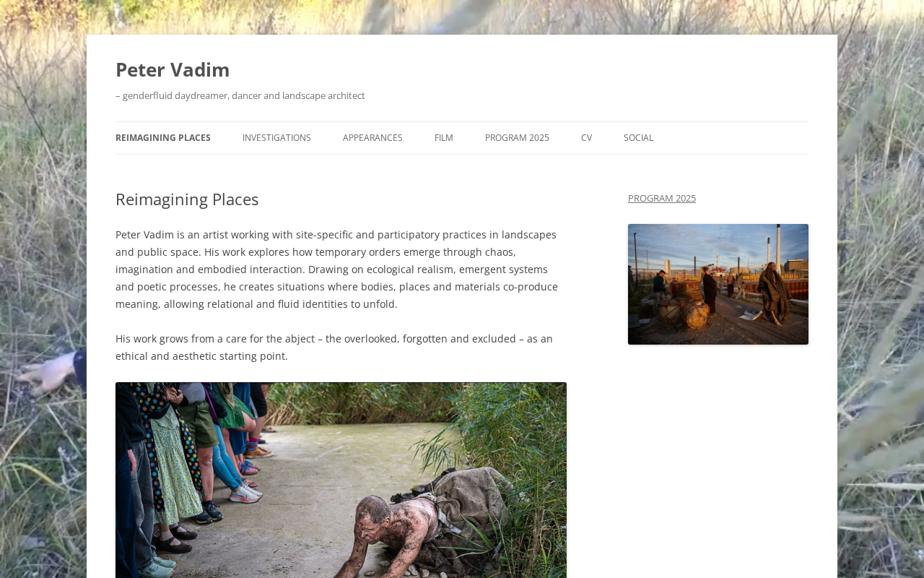924x578 pixels.
Task: Select the Social menu item
Action: pos(638,138)
